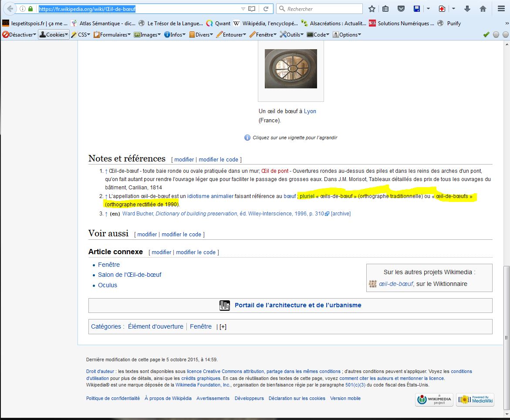Image resolution: width=510 pixels, height=420 pixels.
Task: Open the Outils developer menu
Action: point(292,35)
